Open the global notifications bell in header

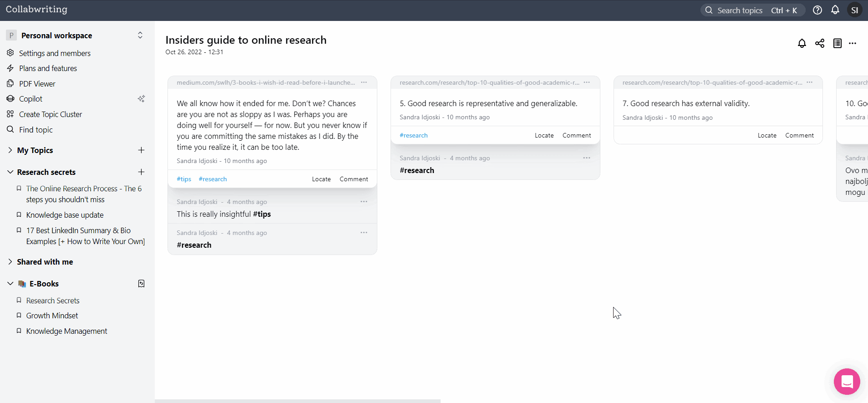pos(835,10)
